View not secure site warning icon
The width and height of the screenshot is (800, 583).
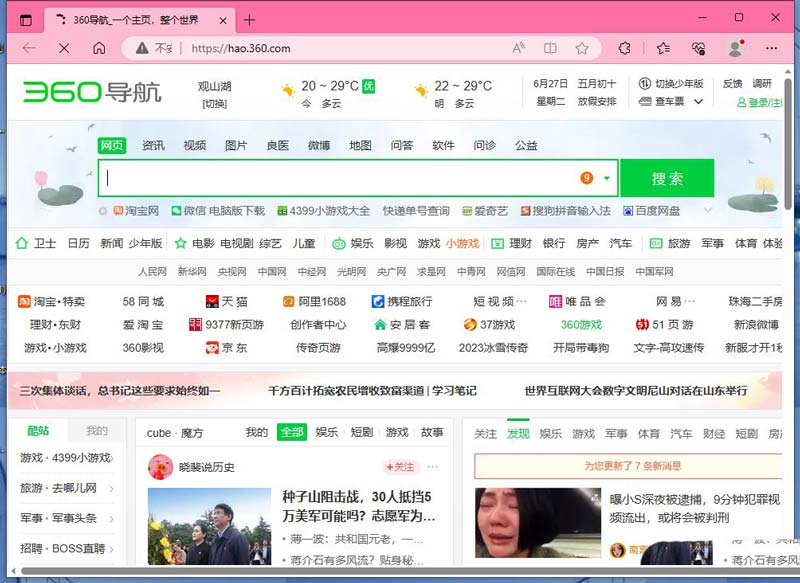coord(142,48)
